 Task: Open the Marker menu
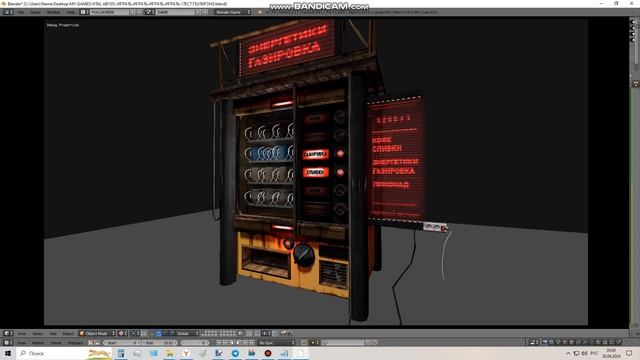coord(38,342)
